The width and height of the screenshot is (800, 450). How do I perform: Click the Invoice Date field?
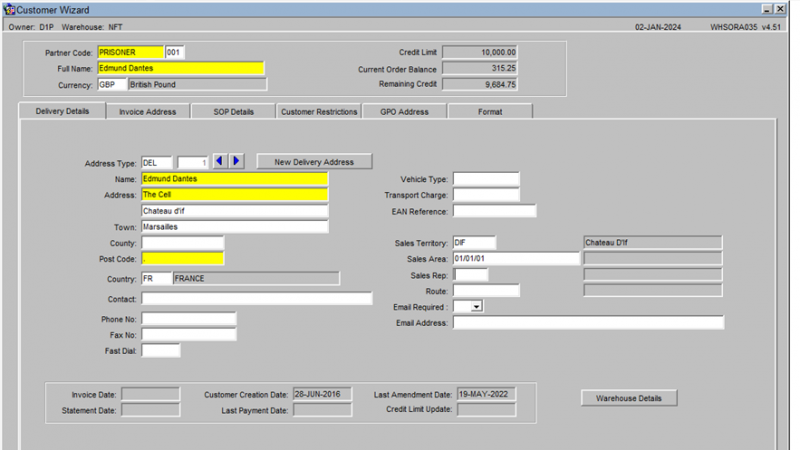click(x=151, y=394)
